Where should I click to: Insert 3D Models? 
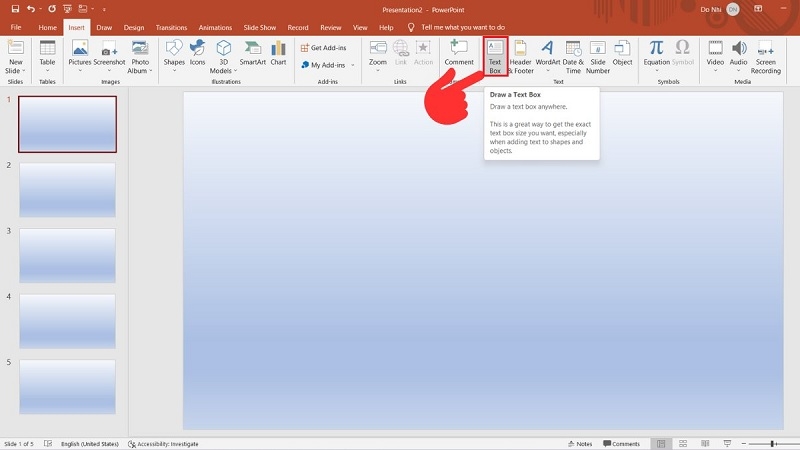(x=223, y=57)
